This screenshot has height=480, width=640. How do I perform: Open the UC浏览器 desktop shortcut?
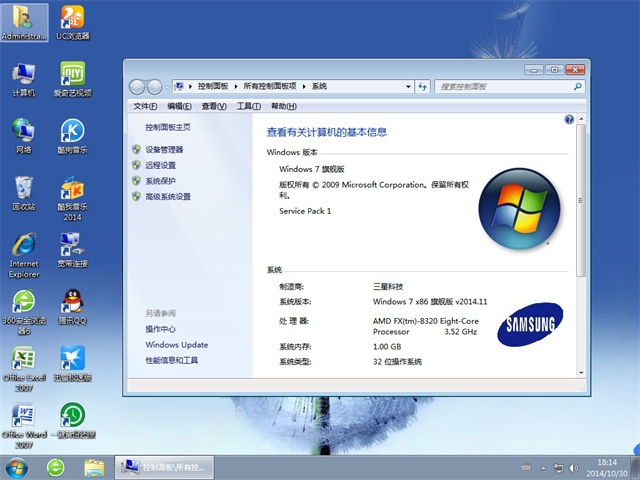pyautogui.click(x=72, y=19)
